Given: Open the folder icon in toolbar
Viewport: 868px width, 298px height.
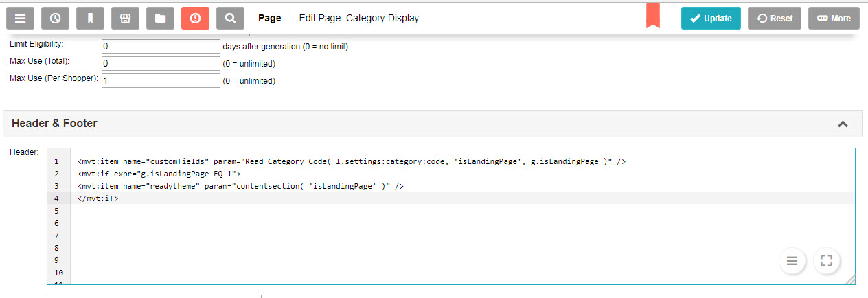Looking at the screenshot, I should 160,19.
